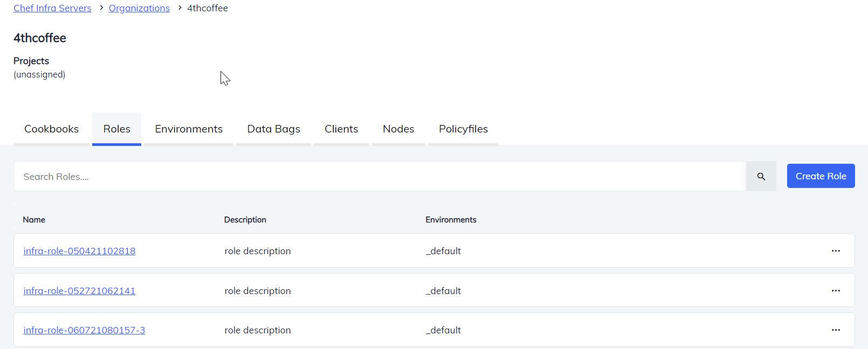The width and height of the screenshot is (868, 349).
Task: Show the Clients tab
Action: tap(341, 129)
